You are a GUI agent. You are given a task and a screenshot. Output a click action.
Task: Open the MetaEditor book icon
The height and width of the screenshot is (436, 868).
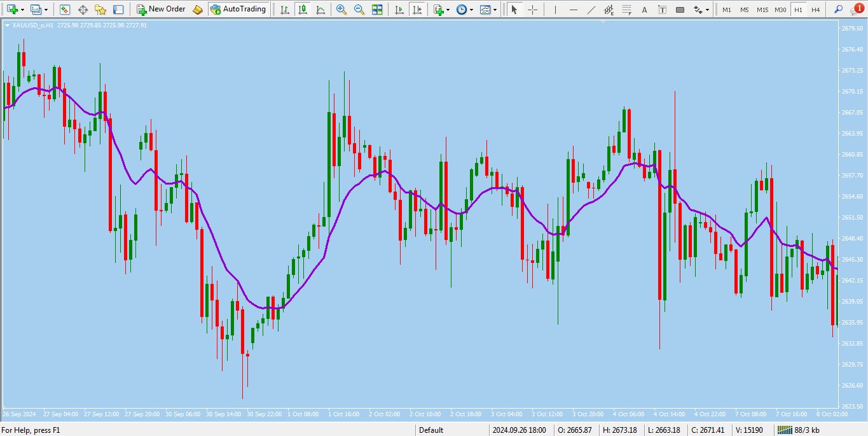click(x=198, y=10)
